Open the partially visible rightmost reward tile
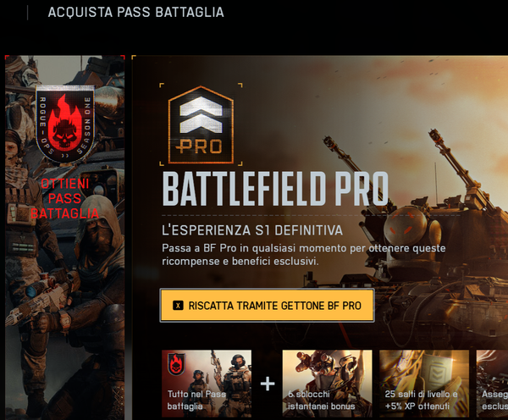Viewport: 508px width, 420px height. (x=492, y=384)
